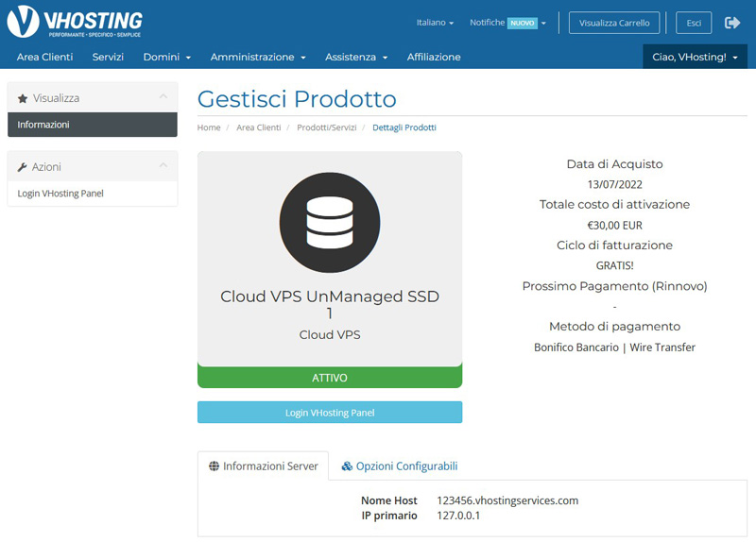Click the wrench icon beside Azioni
756x542 pixels.
[x=22, y=167]
